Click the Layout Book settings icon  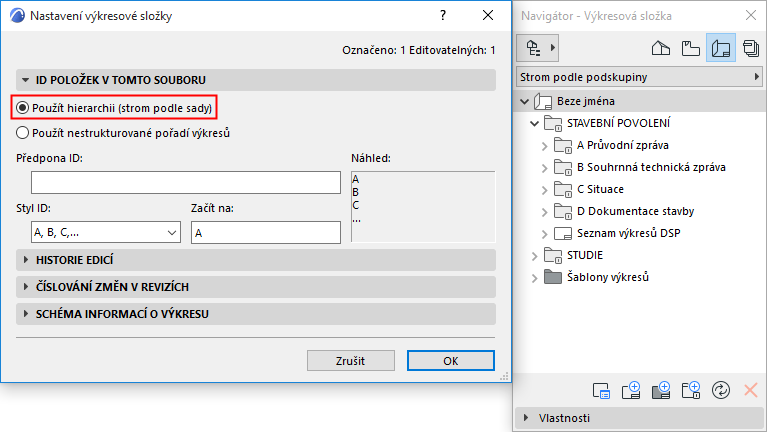click(600, 390)
